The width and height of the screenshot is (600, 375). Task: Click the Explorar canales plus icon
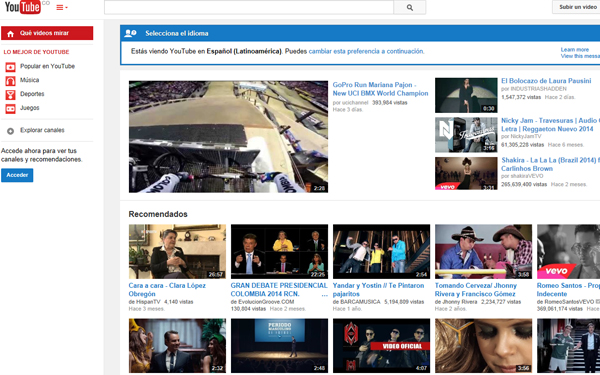tap(10, 131)
